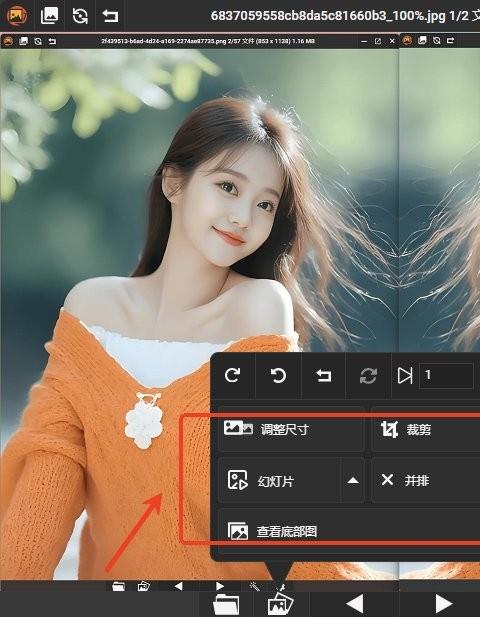Click the inner window title 2f429513...png 2/57
Viewport: 480px width, 617px height.
pos(208,41)
